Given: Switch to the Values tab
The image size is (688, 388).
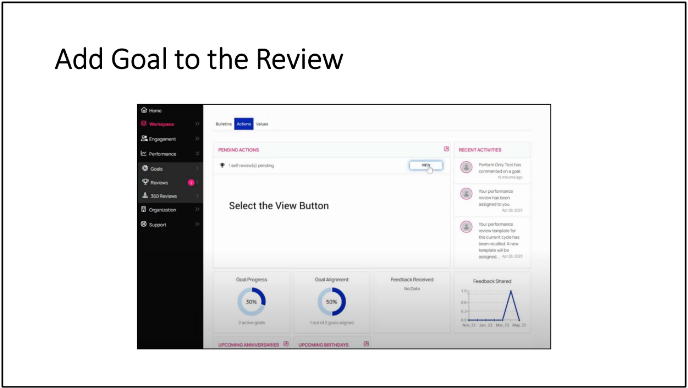Looking at the screenshot, I should pos(262,124).
